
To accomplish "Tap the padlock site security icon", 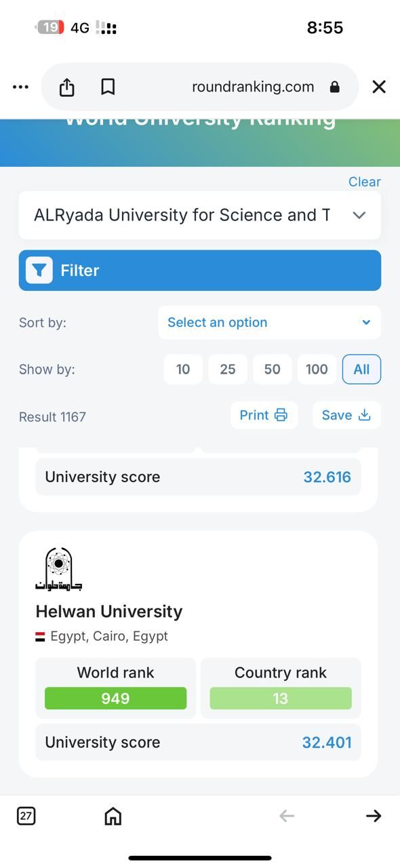I will click(x=334, y=87).
